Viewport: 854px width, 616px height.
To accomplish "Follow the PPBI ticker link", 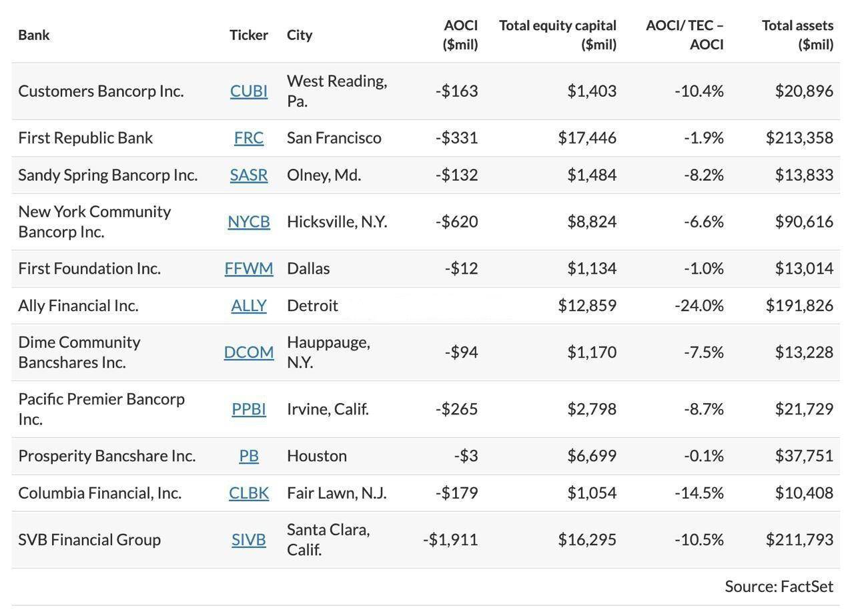I will pos(249,408).
